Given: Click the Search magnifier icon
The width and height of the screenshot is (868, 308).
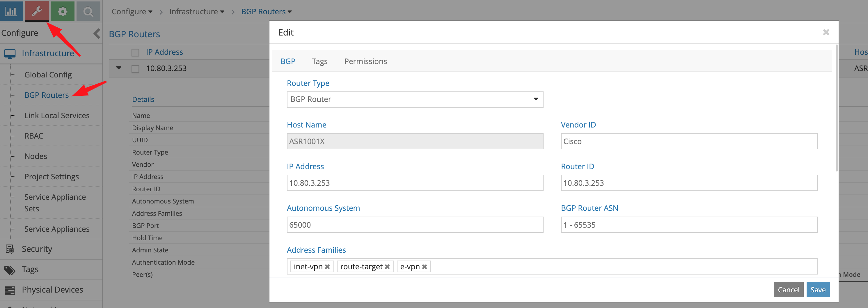Looking at the screenshot, I should [x=88, y=11].
